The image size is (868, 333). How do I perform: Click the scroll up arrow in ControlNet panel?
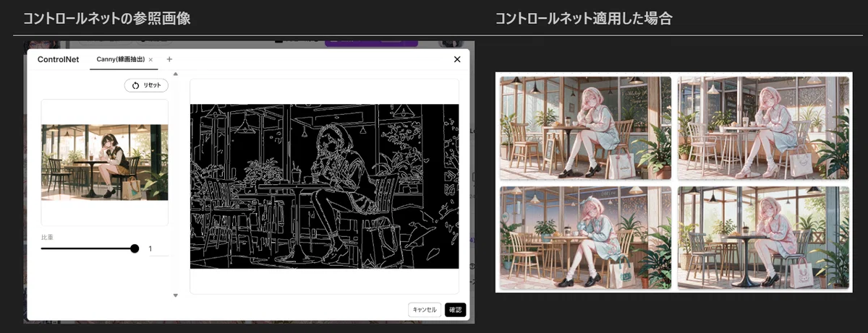(176, 74)
